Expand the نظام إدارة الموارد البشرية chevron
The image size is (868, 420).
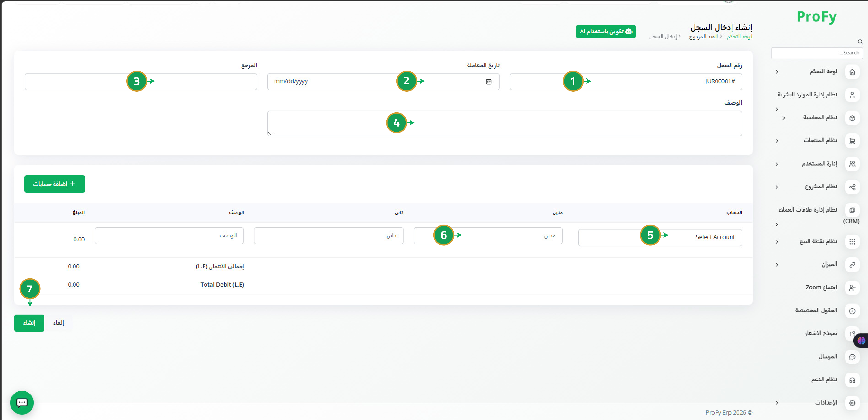tap(777, 109)
